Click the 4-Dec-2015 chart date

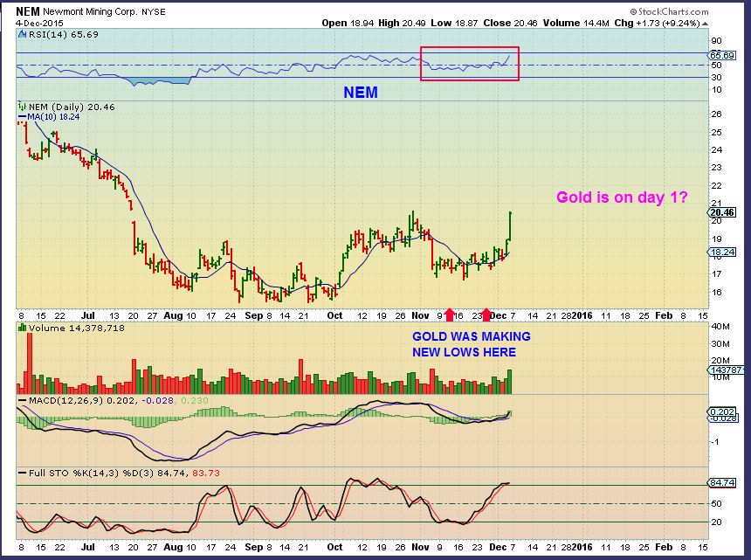pos(39,23)
